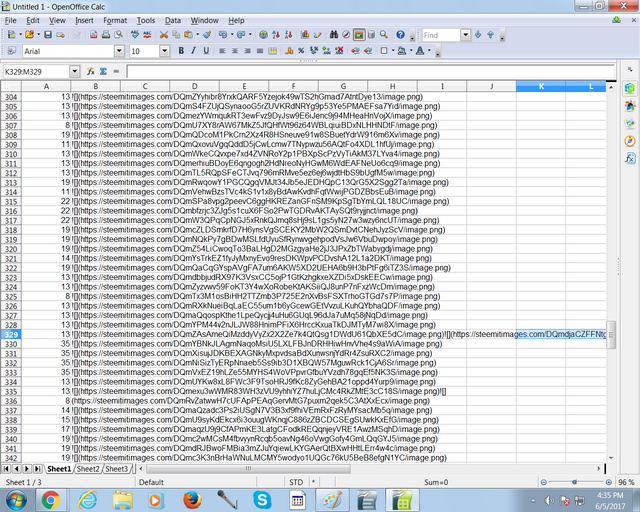Sort ascending with the A-Z icon
This screenshot has width=640, height=512.
(x=276, y=35)
